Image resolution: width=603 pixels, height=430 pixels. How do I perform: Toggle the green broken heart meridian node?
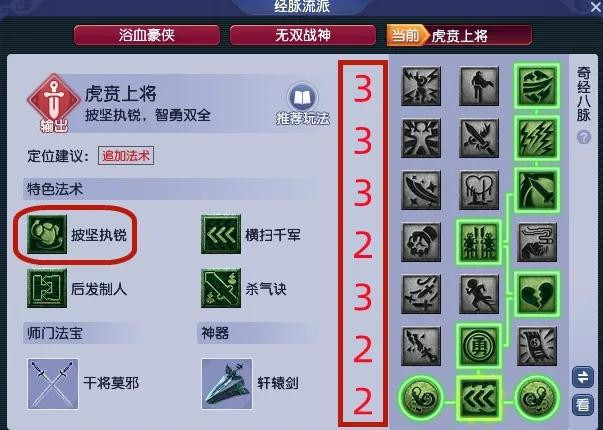pos(536,294)
